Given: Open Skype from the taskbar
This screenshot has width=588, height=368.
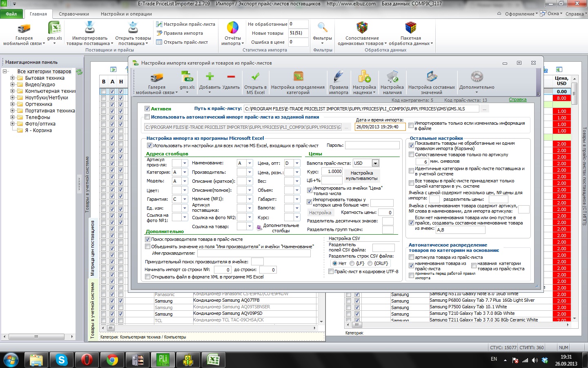Looking at the screenshot, I should (x=61, y=360).
